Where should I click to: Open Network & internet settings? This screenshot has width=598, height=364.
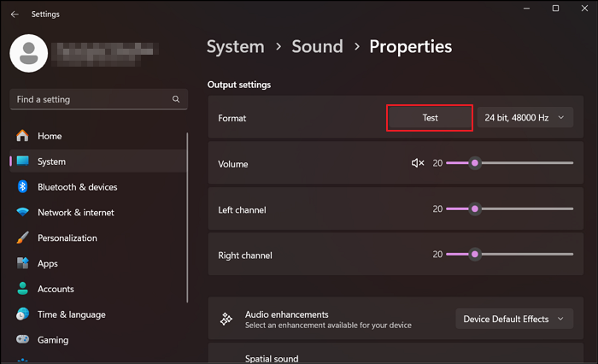[75, 213]
